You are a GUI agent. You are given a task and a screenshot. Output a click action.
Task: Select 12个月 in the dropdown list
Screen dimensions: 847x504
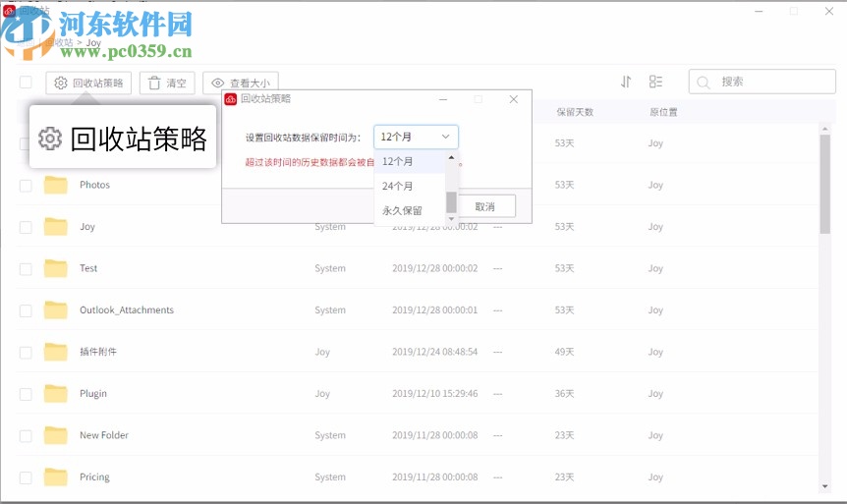pos(410,161)
